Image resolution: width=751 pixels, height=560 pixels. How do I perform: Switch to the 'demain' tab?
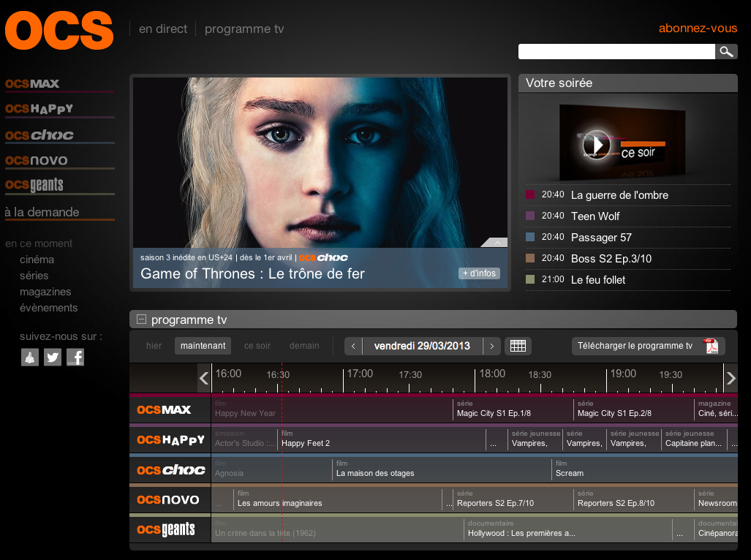point(304,346)
